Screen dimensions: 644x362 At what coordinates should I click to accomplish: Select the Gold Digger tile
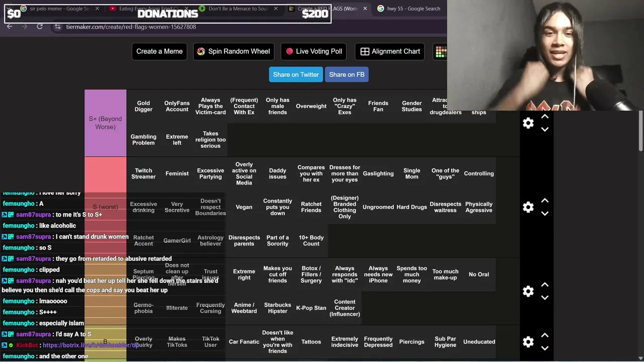[x=143, y=106]
